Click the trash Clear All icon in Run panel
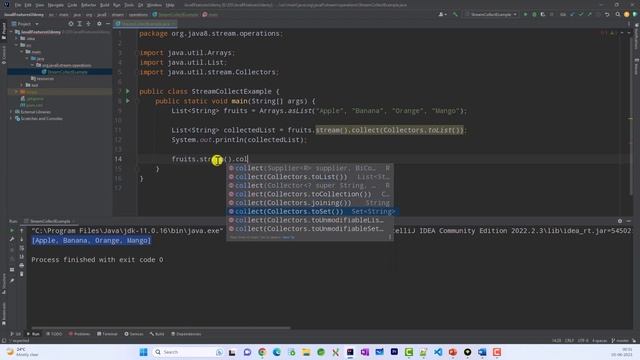 point(22,274)
